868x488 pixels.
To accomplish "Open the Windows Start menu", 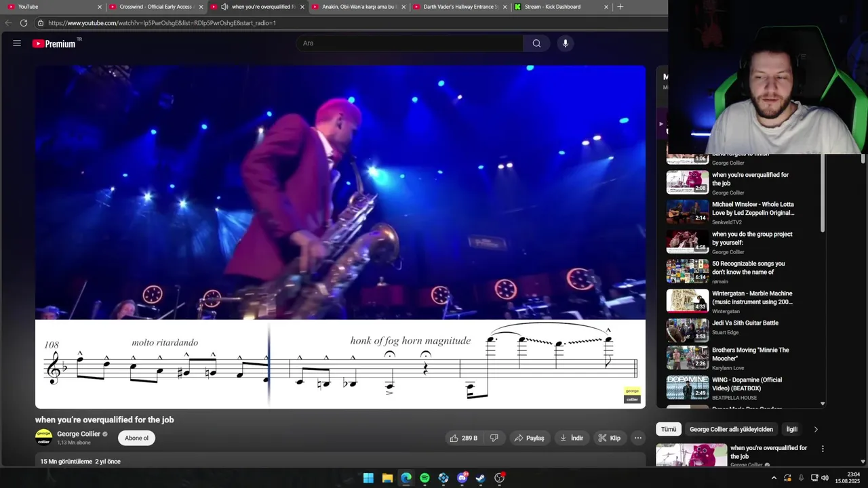I will click(x=368, y=478).
